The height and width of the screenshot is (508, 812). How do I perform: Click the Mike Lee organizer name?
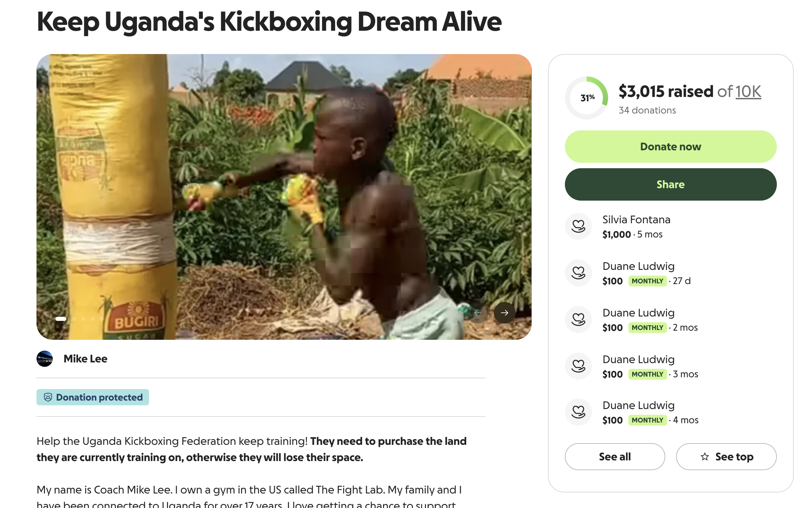pyautogui.click(x=85, y=359)
